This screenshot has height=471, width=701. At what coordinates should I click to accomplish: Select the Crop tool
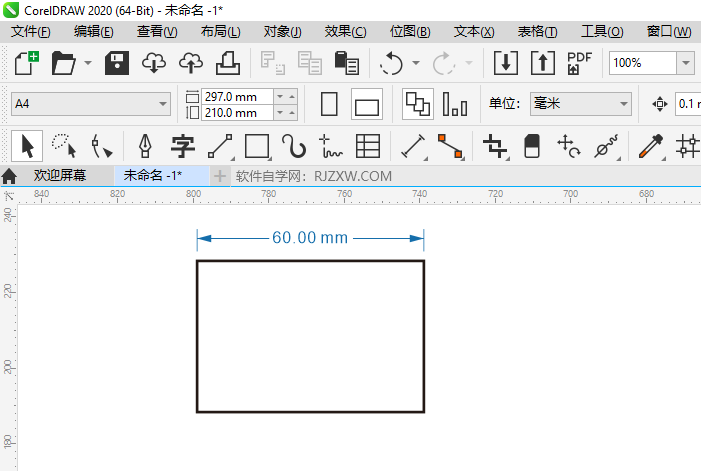pyautogui.click(x=496, y=146)
